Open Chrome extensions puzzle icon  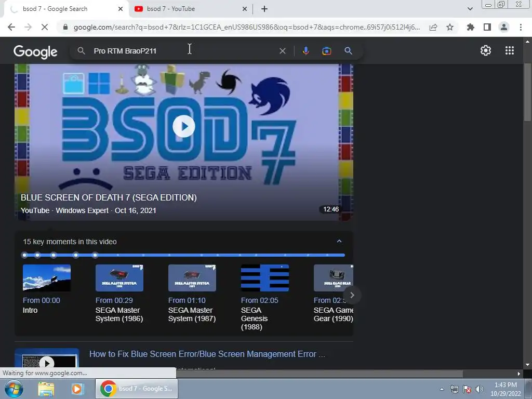tap(471, 27)
